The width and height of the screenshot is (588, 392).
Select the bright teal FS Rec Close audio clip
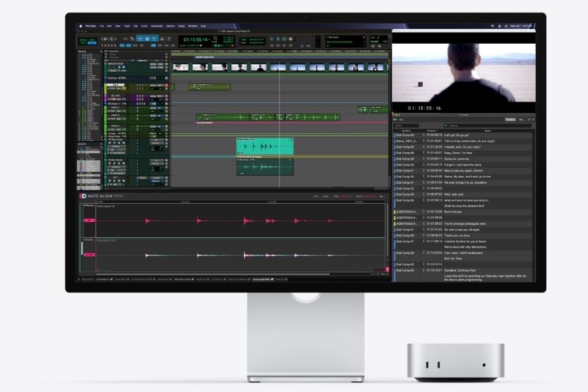[265, 146]
